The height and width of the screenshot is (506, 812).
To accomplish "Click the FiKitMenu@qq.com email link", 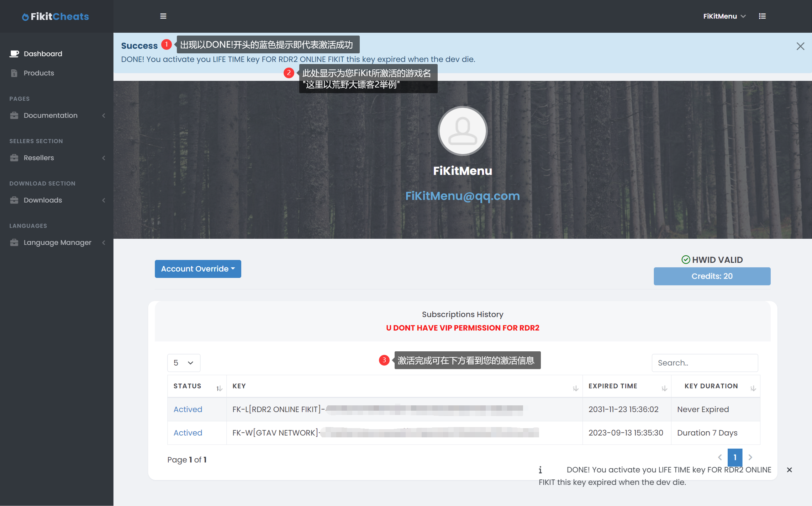I will (462, 196).
